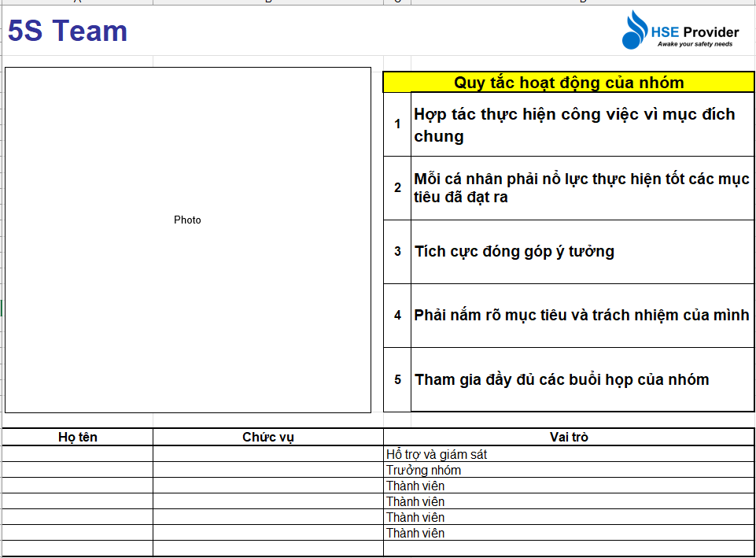Viewport: 756px width, 558px height.
Task: Select the 5S Team title cell
Action: 68,31
